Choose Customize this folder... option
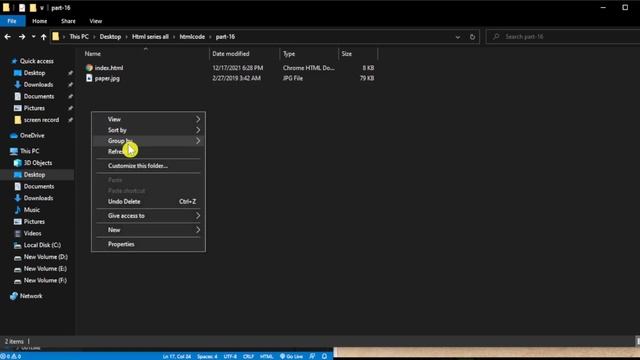The height and width of the screenshot is (360, 640). coord(149,166)
